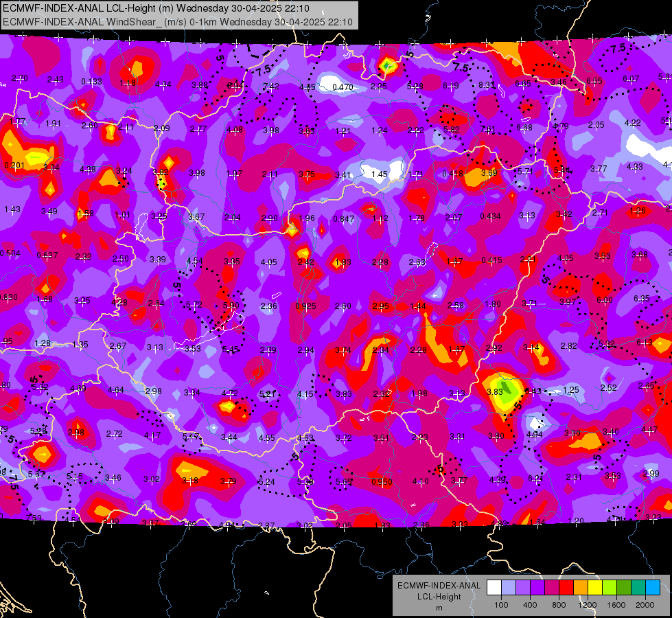
Task: Click the grid value 1.45
Action: [380, 174]
